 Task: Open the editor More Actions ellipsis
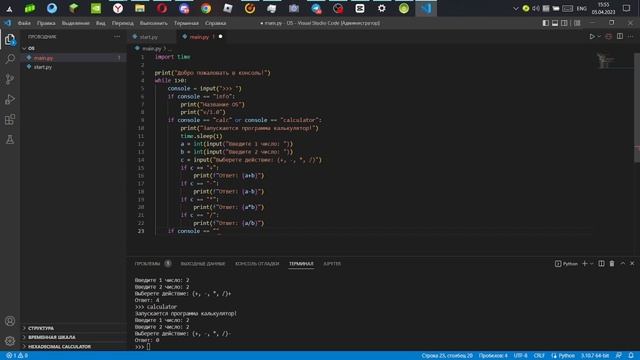[631, 36]
